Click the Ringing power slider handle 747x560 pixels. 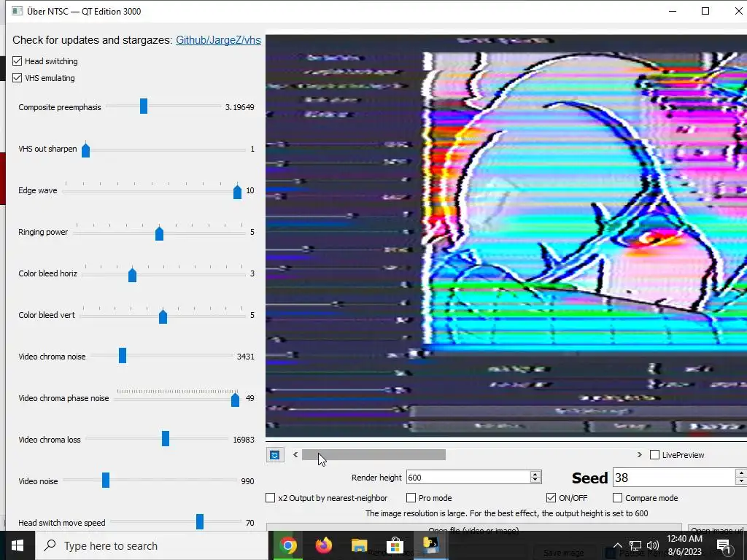159,233
